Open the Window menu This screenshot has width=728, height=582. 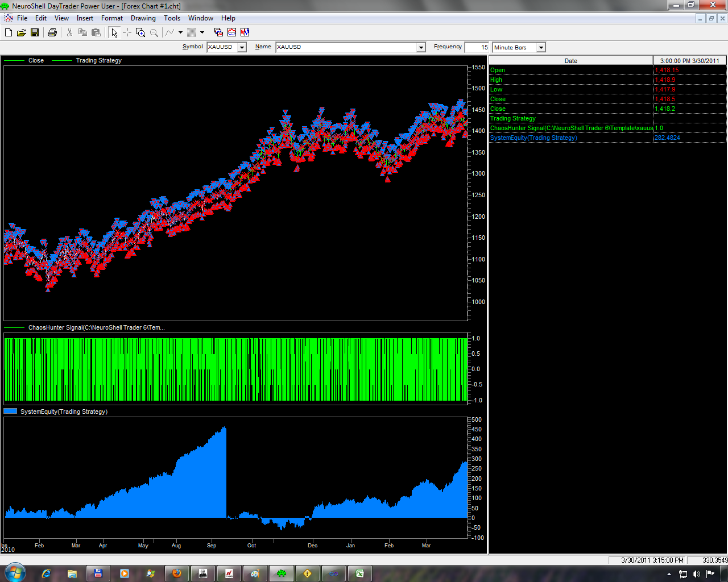coord(201,18)
